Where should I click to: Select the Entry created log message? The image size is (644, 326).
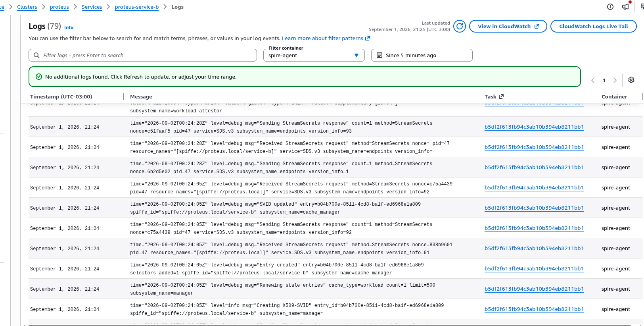(x=277, y=269)
